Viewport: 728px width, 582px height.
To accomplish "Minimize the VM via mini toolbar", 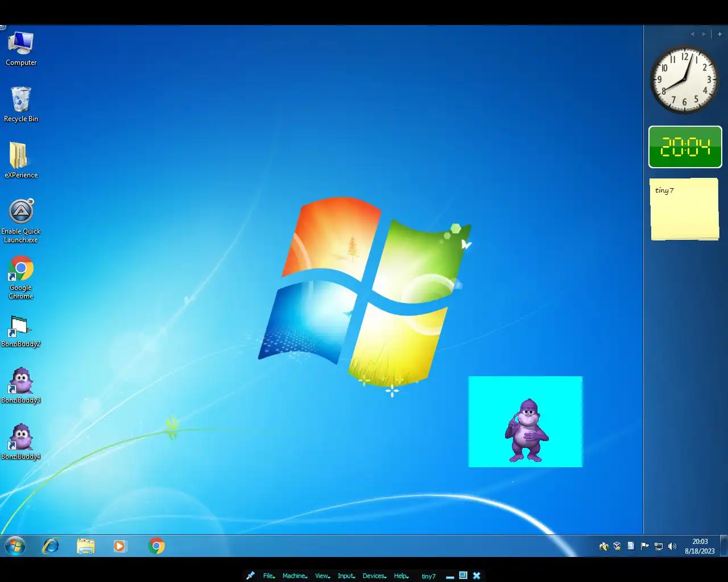I will pyautogui.click(x=450, y=576).
